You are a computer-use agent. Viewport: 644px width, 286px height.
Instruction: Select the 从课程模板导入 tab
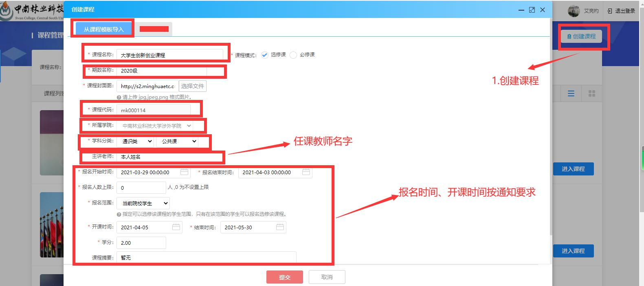pos(103,29)
